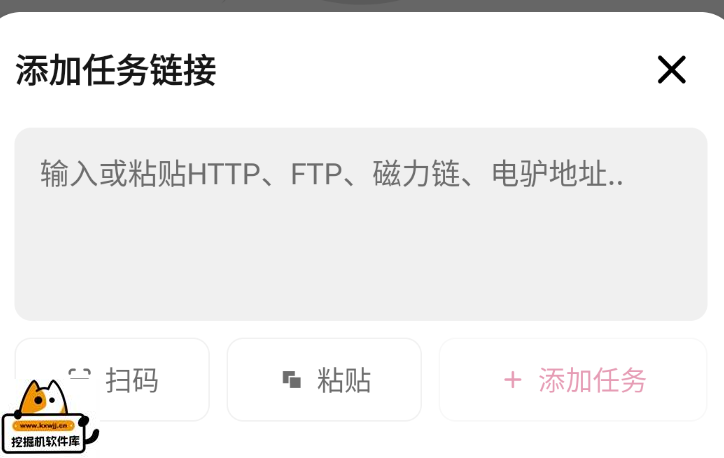This screenshot has width=724, height=458.
Task: Click the blank white area below the buttons
Action: click(x=406, y=440)
